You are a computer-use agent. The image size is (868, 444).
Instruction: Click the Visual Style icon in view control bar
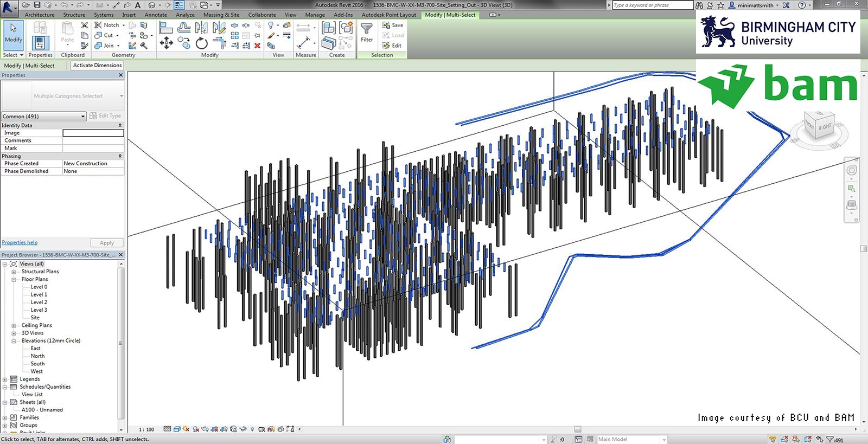177,429
